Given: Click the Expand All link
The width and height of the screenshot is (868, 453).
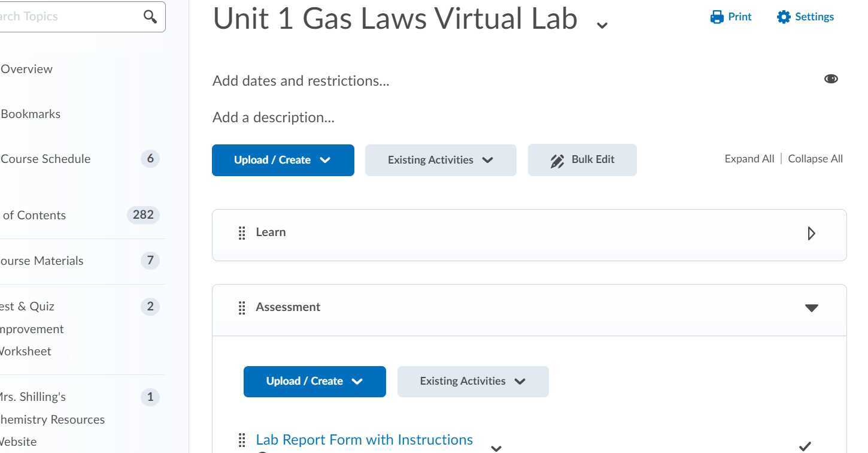Looking at the screenshot, I should click(x=749, y=159).
